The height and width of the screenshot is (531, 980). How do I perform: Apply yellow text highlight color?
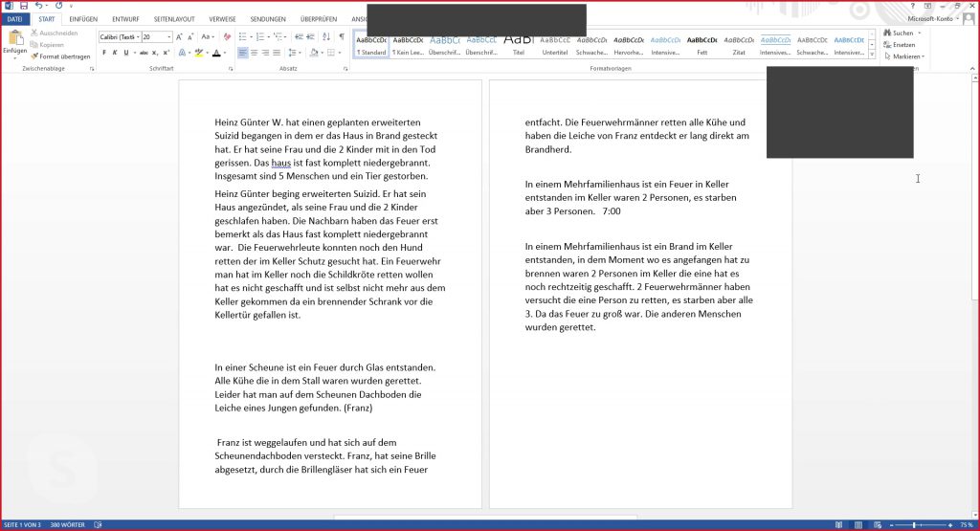198,53
